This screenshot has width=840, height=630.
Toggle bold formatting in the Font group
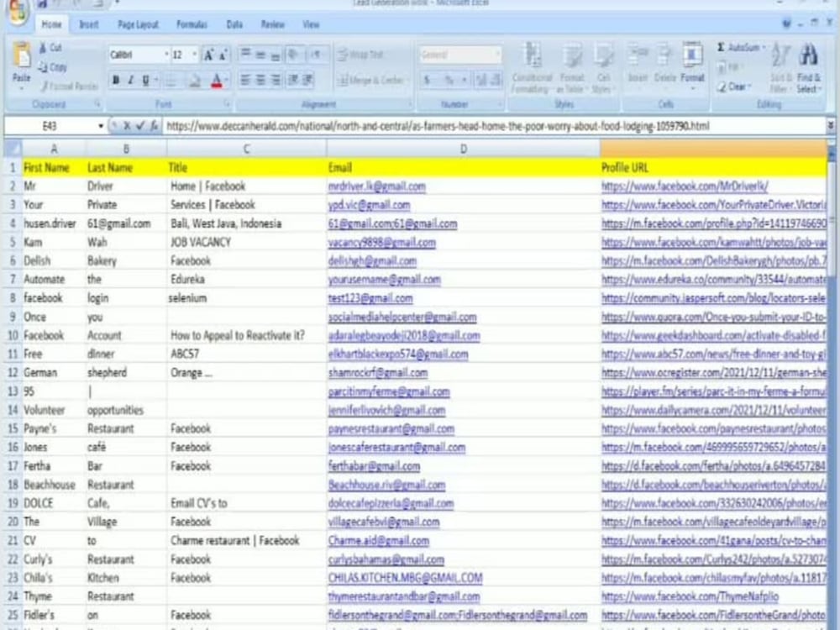[114, 80]
